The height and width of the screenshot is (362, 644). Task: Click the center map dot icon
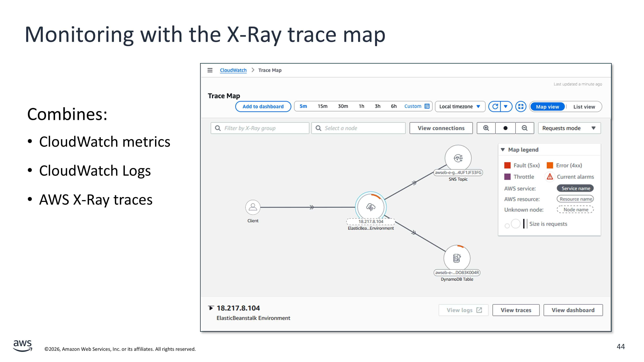click(505, 128)
